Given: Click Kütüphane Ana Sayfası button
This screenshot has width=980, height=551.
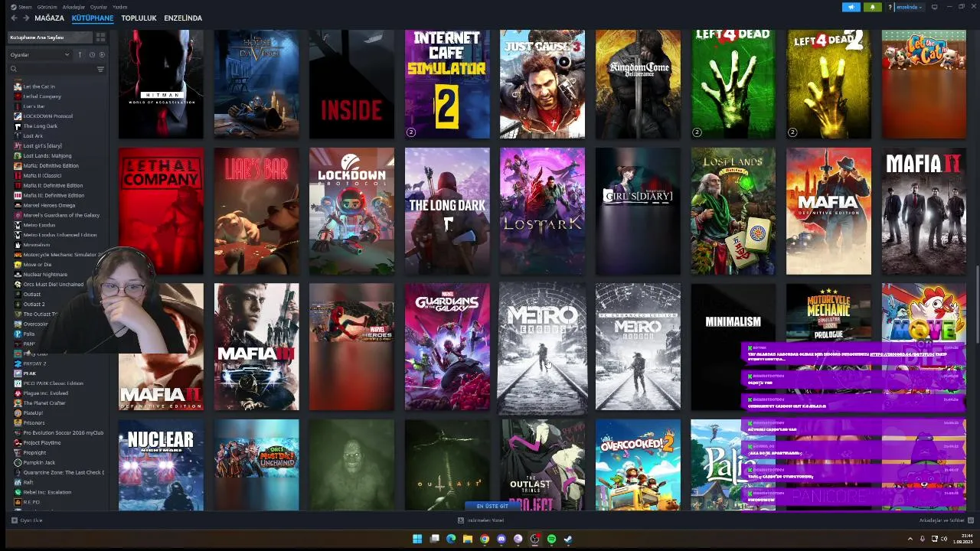Looking at the screenshot, I should tap(50, 37).
